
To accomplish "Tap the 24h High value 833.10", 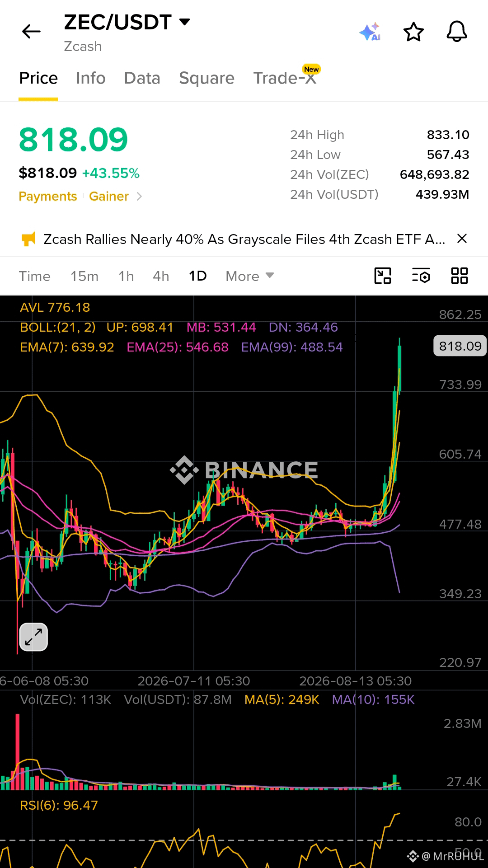I will coord(448,135).
